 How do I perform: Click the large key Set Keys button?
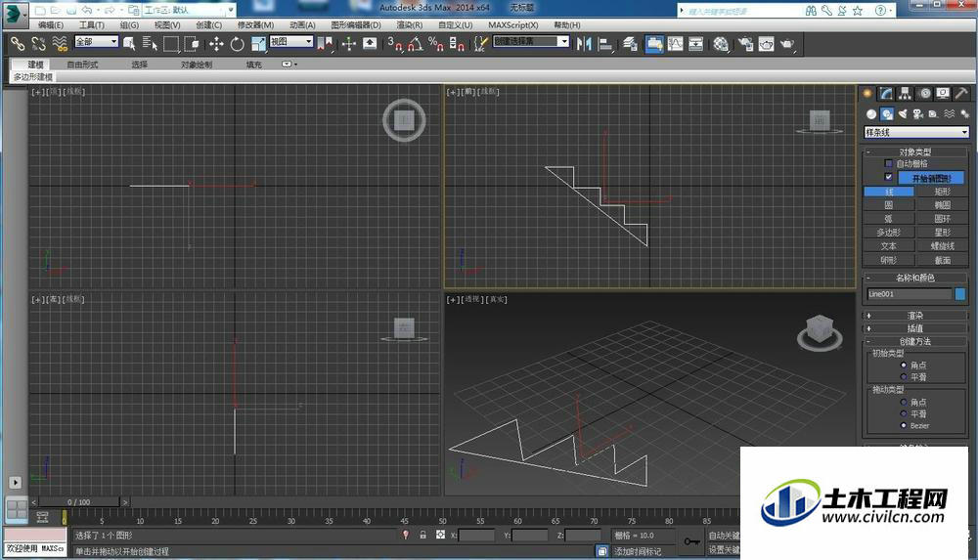tap(691, 541)
